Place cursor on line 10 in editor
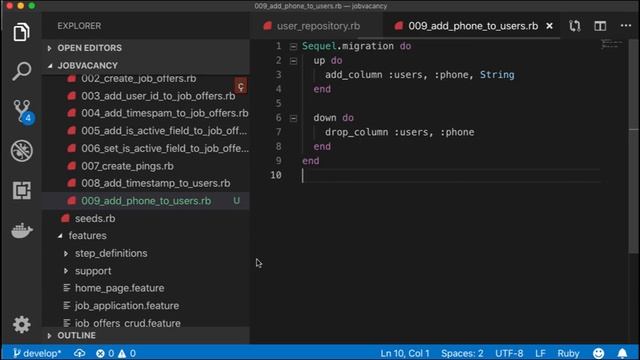 [x=451, y=176]
